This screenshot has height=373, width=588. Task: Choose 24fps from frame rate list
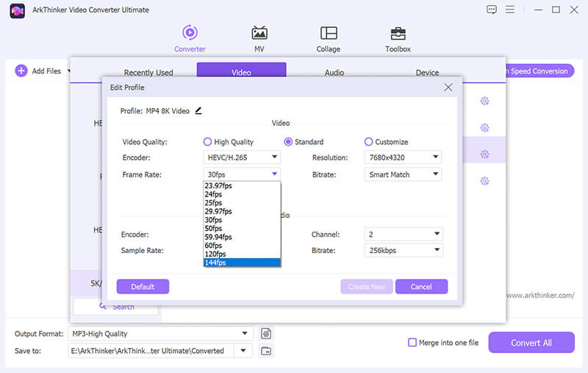242,194
